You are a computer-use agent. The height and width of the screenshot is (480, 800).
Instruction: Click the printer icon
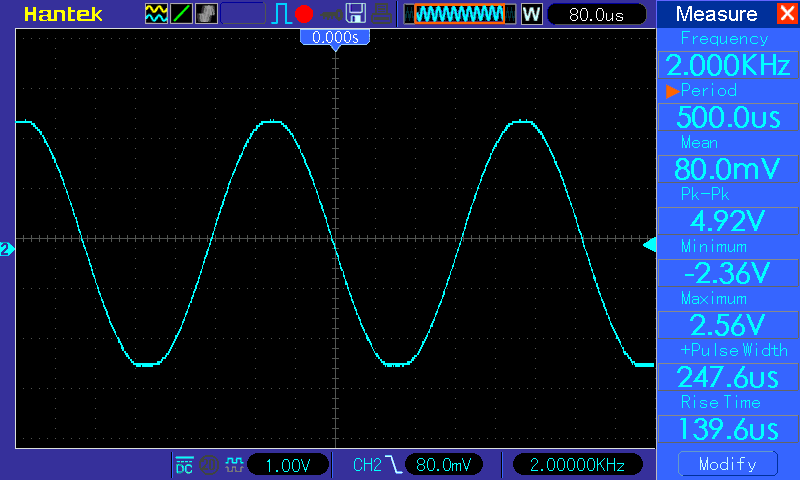(x=381, y=14)
